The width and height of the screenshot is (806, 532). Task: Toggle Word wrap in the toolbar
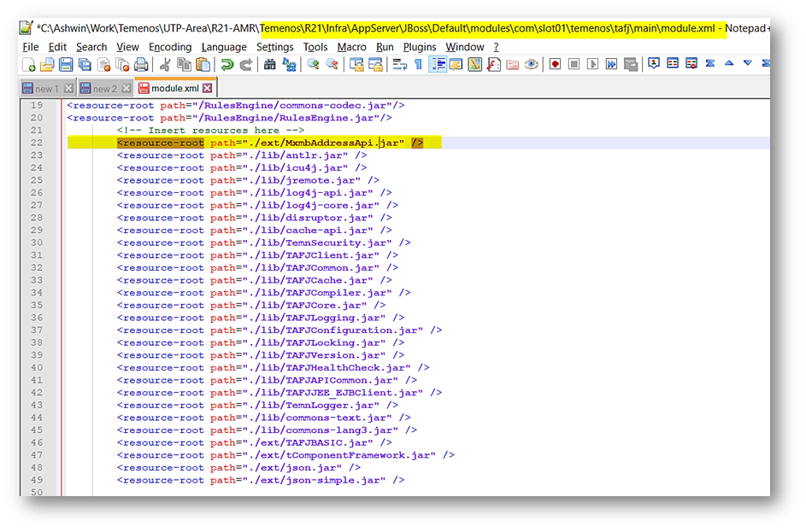tap(399, 65)
